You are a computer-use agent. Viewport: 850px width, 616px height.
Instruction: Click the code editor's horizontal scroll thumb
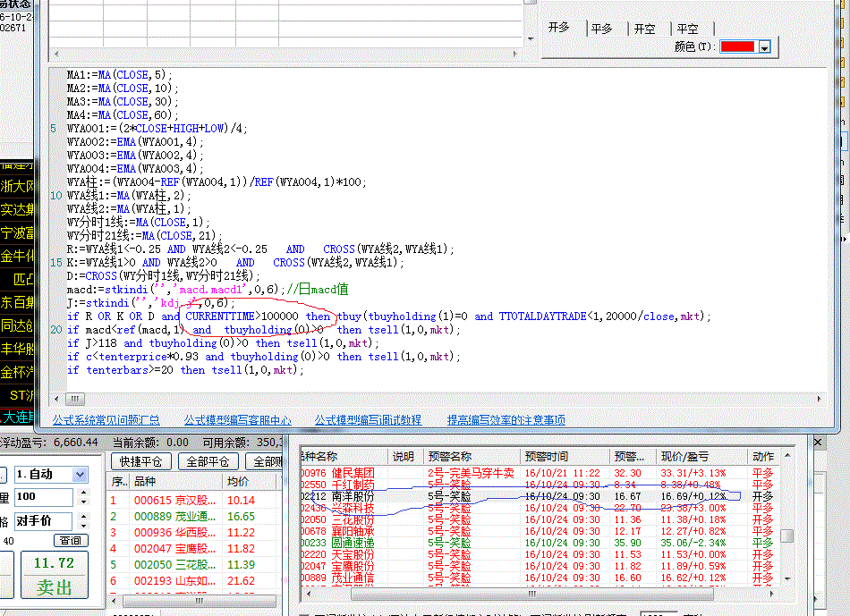pyautogui.click(x=75, y=400)
